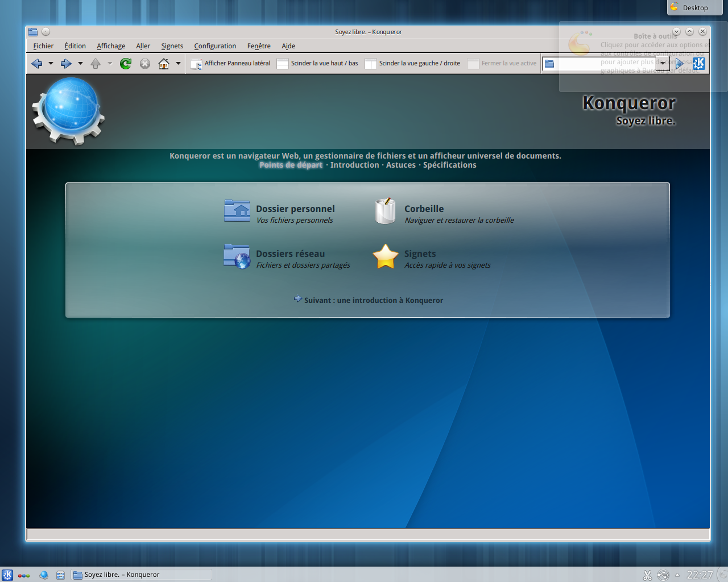Open the Édition menu
The width and height of the screenshot is (728, 582).
[75, 46]
